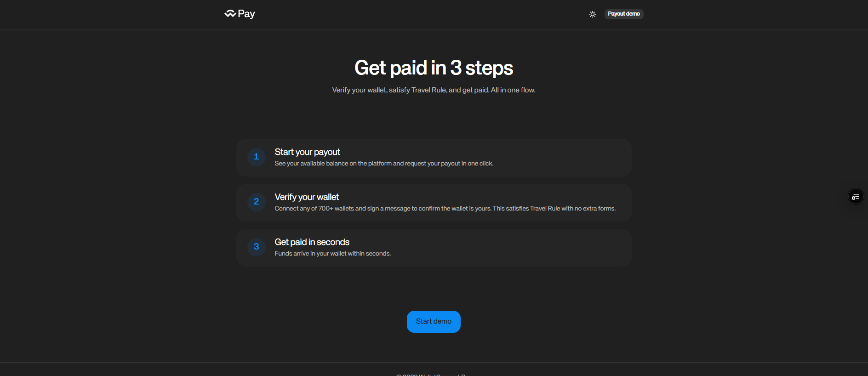The height and width of the screenshot is (376, 868).
Task: Click the 'Verify your wallet, satisfy Travel Rule' subtitle
Action: tap(434, 90)
